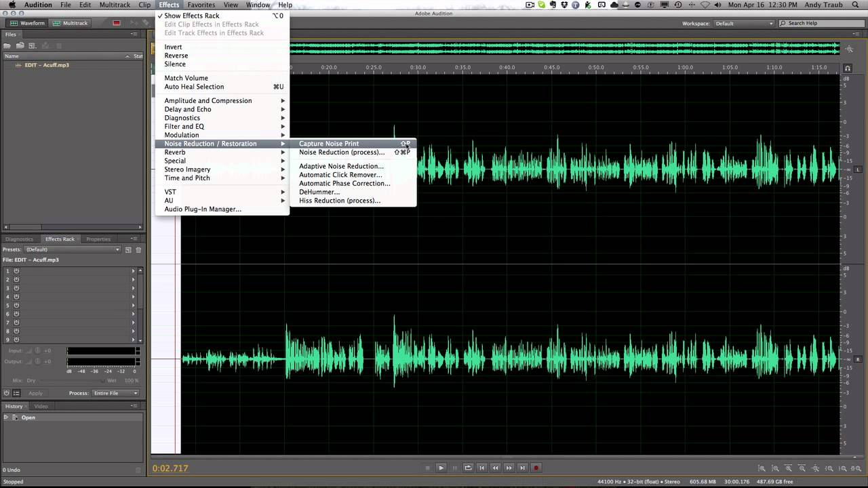Open Audio Plug-In Manager…
The height and width of the screenshot is (488, 868).
(222, 209)
